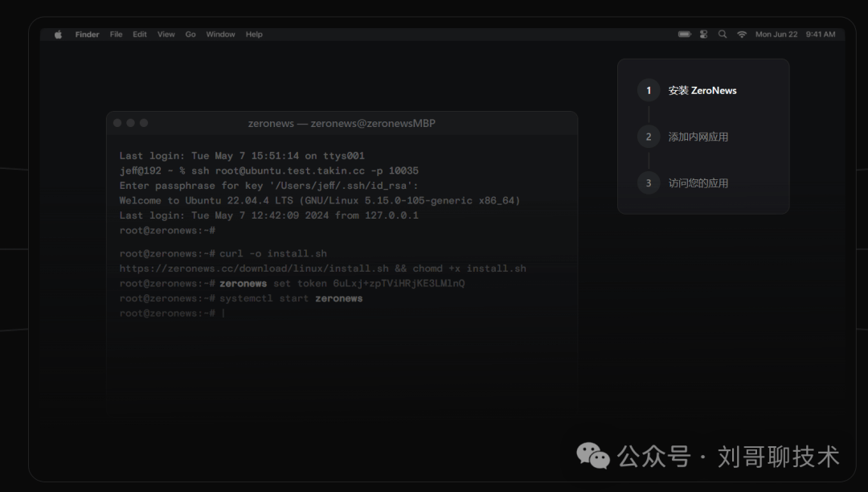Select the step 3 number circle
This screenshot has height=492, width=868.
pos(649,183)
